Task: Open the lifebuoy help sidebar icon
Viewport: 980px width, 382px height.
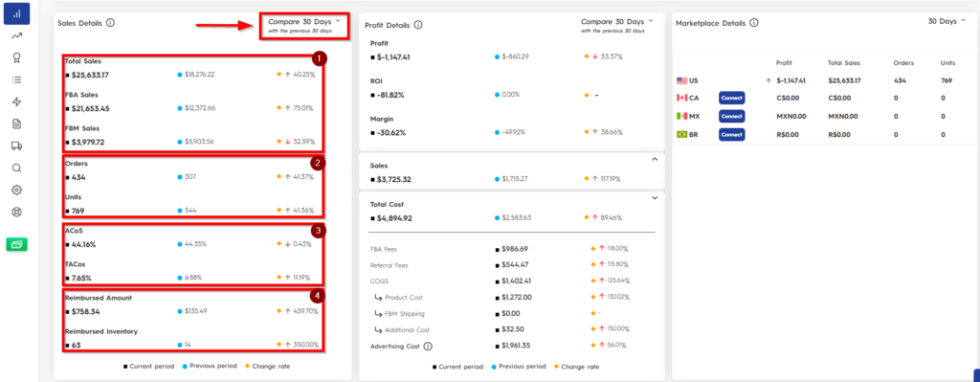Action: pyautogui.click(x=17, y=212)
